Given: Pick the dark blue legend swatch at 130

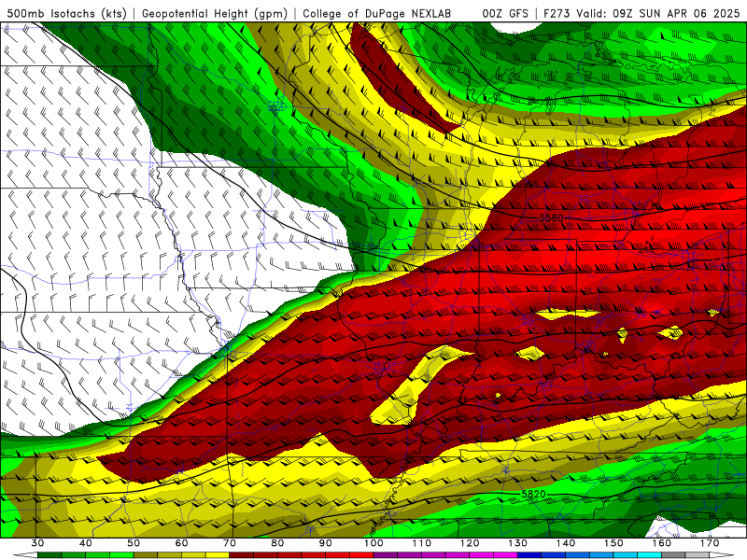Looking at the screenshot, I should (x=529, y=555).
